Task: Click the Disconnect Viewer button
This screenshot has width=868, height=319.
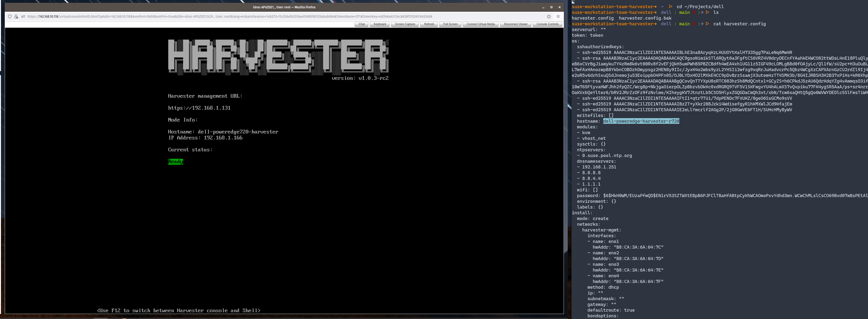Action: [515, 24]
